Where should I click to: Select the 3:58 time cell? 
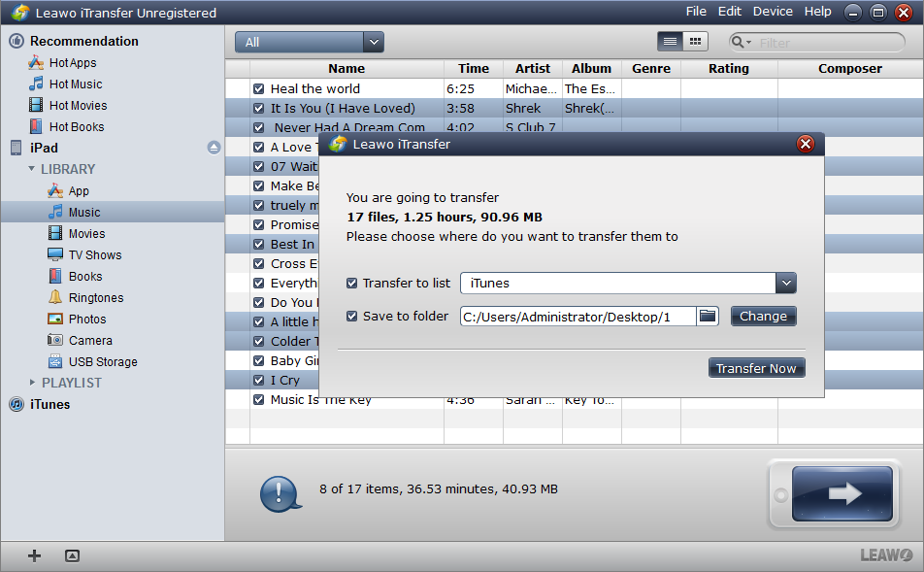474,109
